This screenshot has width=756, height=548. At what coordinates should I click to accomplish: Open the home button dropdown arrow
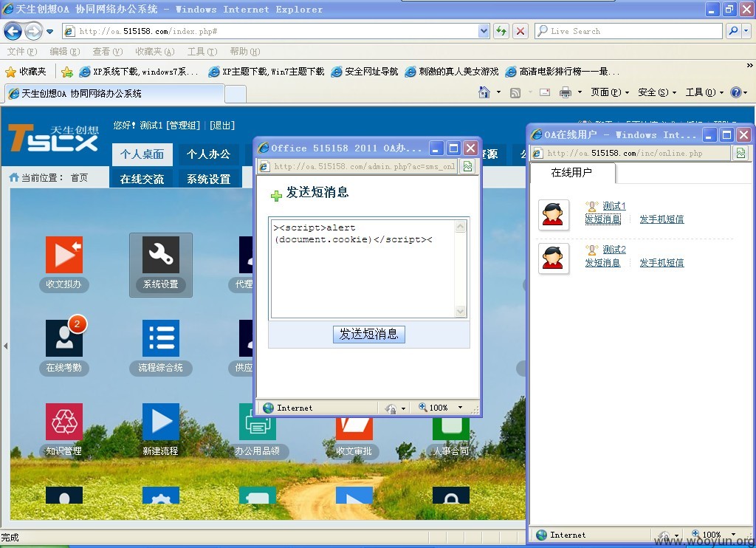click(498, 92)
